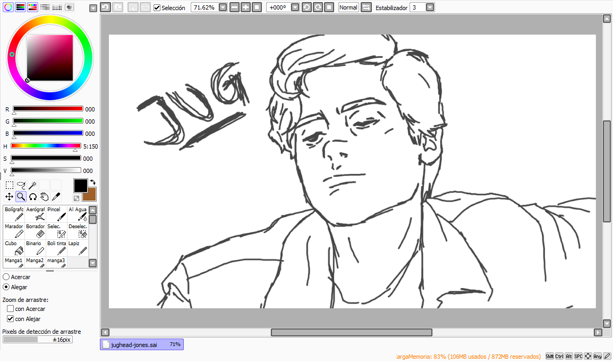Toggle the Selección checkbox
The width and height of the screenshot is (613, 364).
[157, 8]
